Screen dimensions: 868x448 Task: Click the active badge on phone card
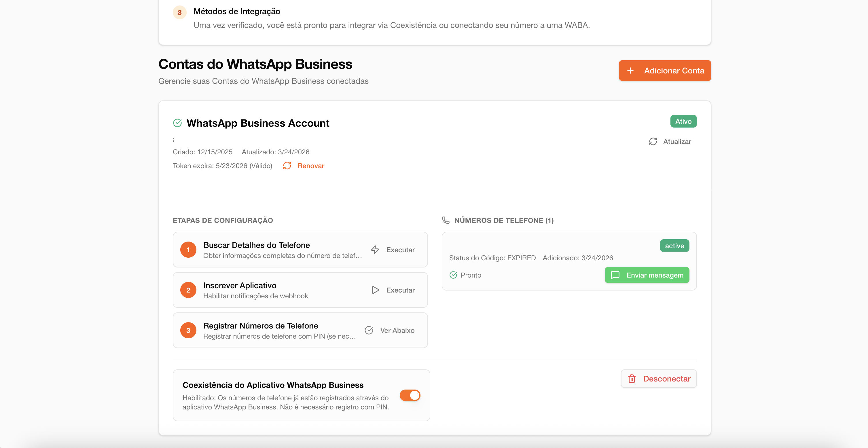pyautogui.click(x=674, y=246)
